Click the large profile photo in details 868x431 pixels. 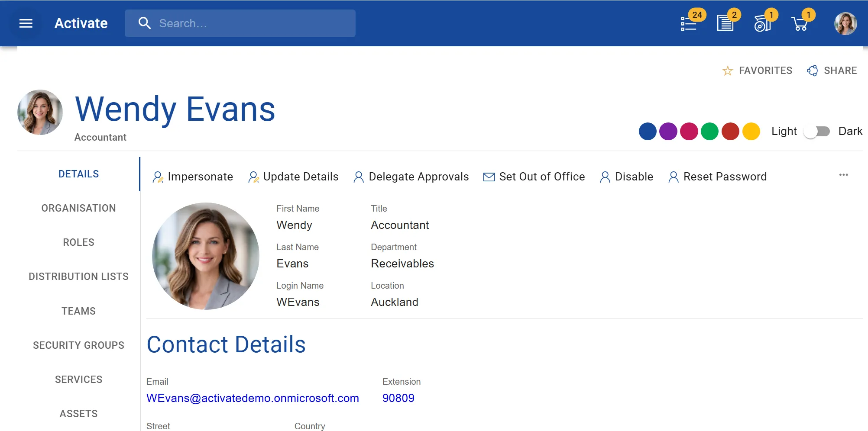pos(206,256)
